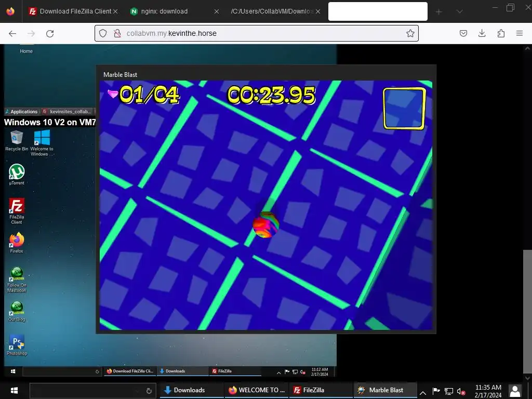Screen dimensions: 532x399
Task: Open the extensions puzzle-piece menu
Action: [501, 33]
